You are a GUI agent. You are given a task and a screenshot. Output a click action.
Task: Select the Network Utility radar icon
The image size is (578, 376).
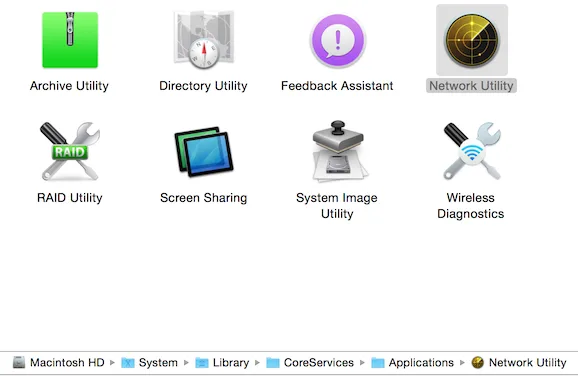tap(471, 41)
